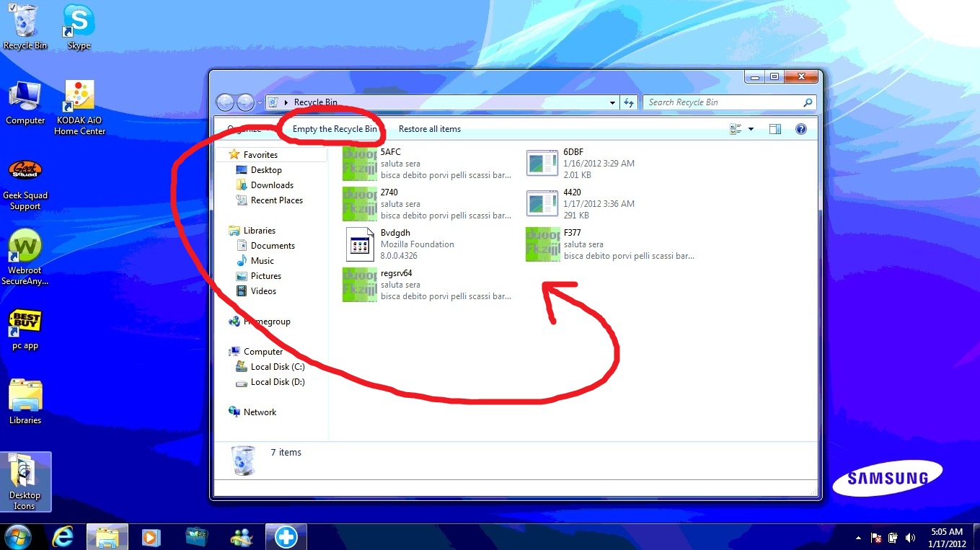980x550 pixels.
Task: Open Internet Explorer from the taskbar
Action: pos(63,537)
